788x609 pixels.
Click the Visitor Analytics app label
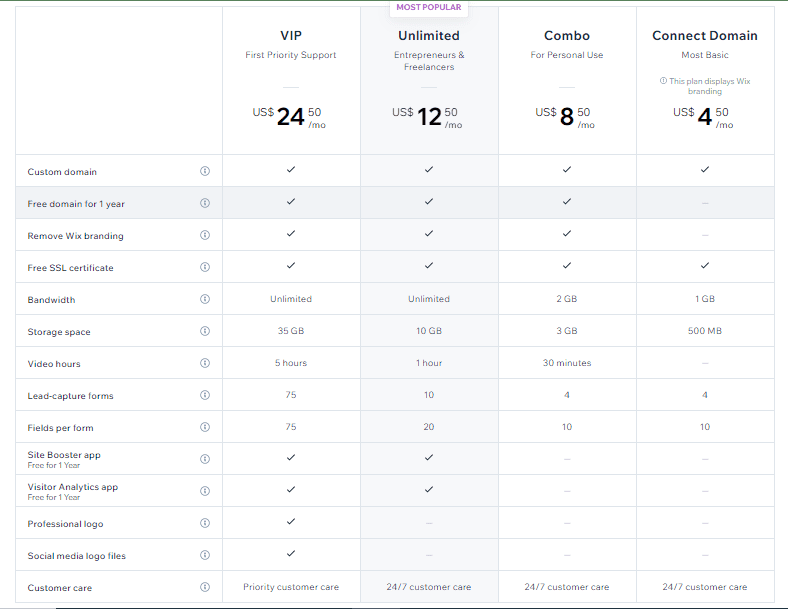tap(72, 487)
